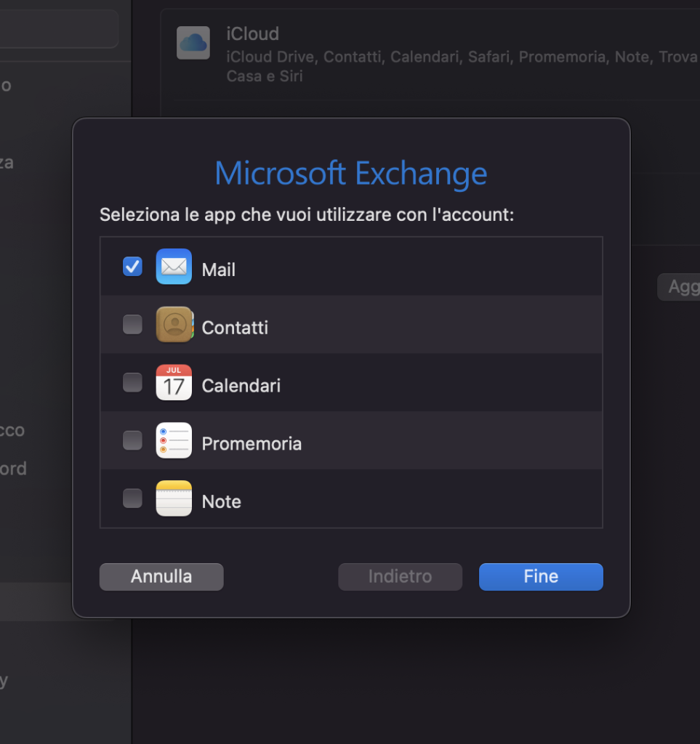Confirm with the blue Fine button
This screenshot has width=700, height=744.
coord(541,576)
